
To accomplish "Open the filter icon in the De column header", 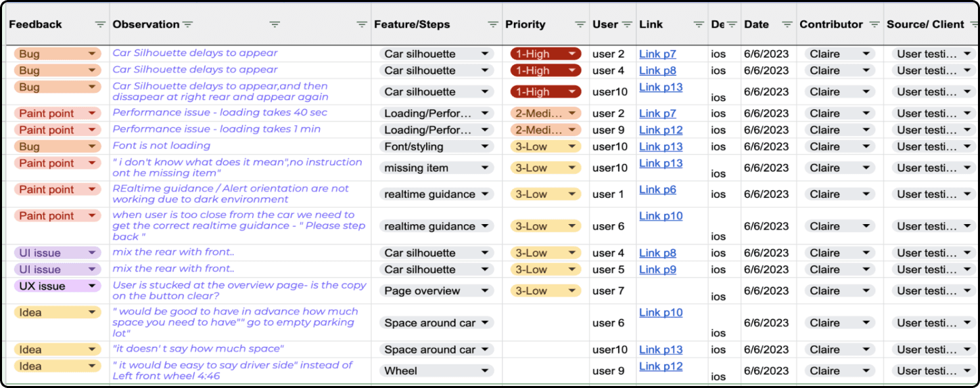I will pyautogui.click(x=732, y=24).
